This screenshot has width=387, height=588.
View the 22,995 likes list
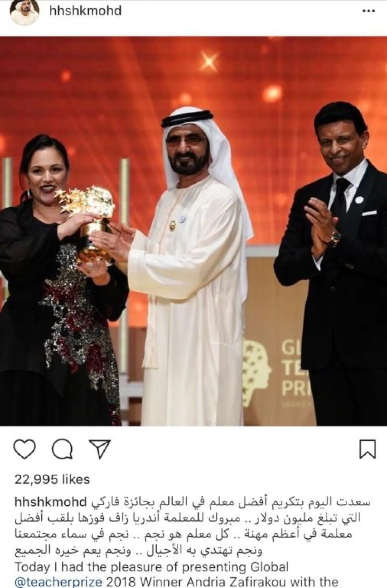52,479
